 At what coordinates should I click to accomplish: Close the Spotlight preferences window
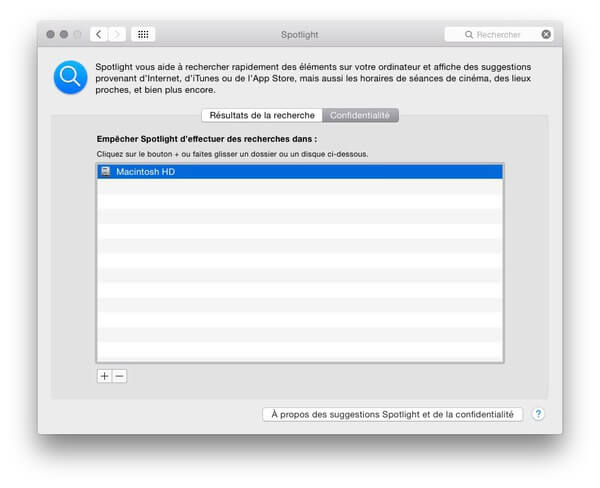50,34
